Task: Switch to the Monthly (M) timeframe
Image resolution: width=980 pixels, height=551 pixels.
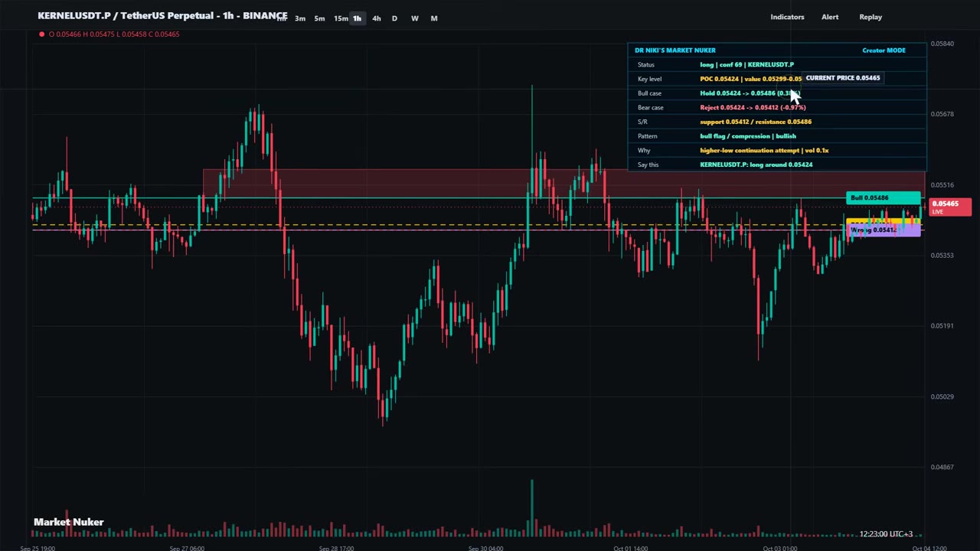Action: (434, 18)
